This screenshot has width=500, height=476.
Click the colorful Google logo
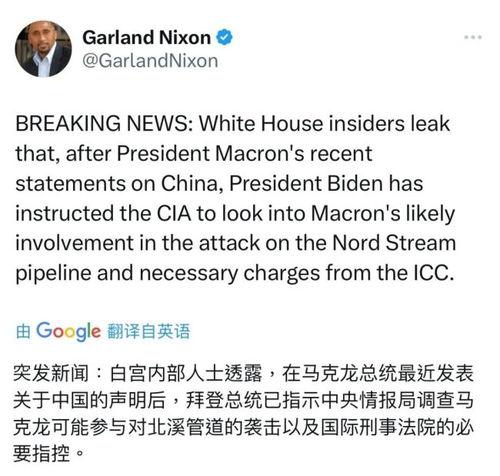click(68, 331)
